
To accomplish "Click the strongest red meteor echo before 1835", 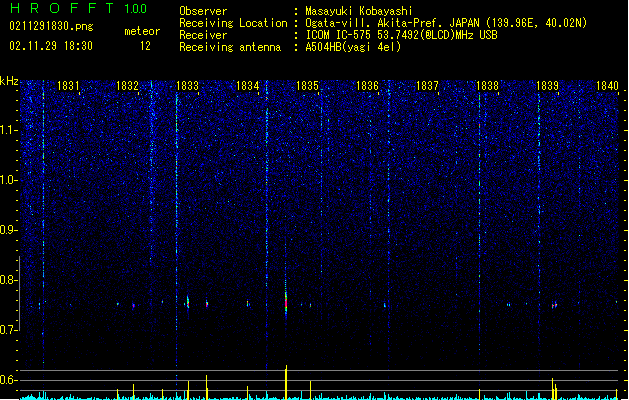I will point(286,303).
